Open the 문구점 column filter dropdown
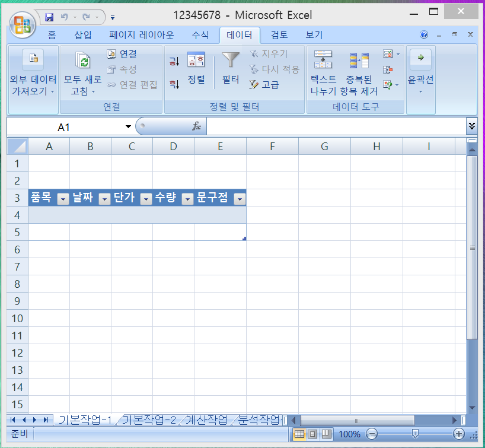 tap(240, 200)
